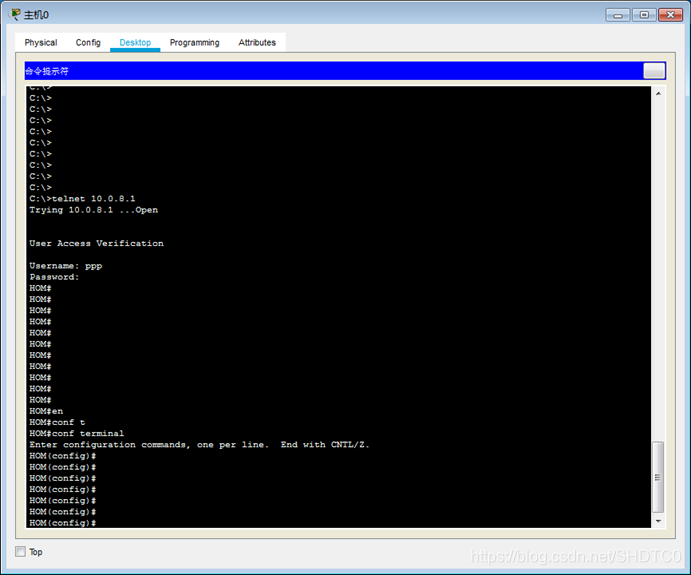Click the 'HOM#conf terminal' line

77,434
